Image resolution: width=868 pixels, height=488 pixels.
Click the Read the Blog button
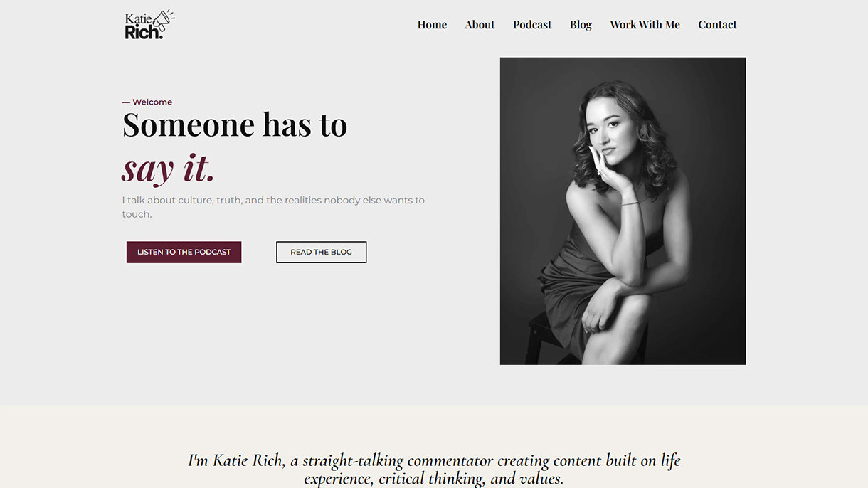point(321,252)
